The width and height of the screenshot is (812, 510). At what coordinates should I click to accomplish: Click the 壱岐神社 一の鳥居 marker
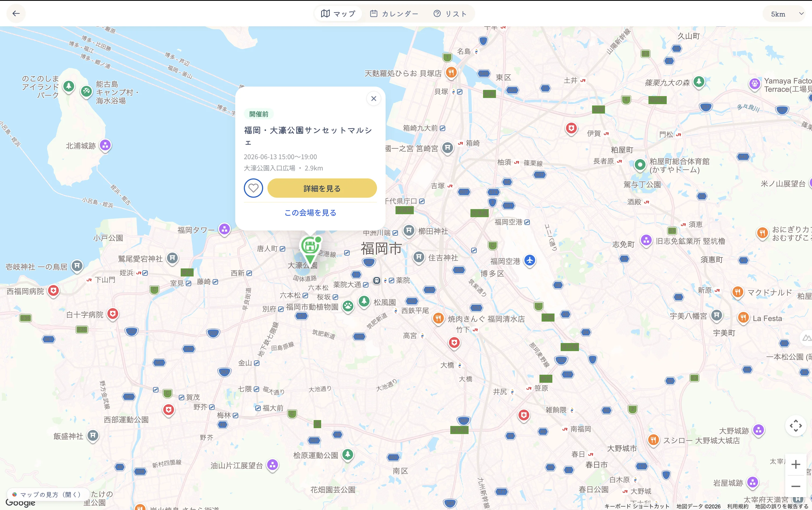tap(77, 266)
